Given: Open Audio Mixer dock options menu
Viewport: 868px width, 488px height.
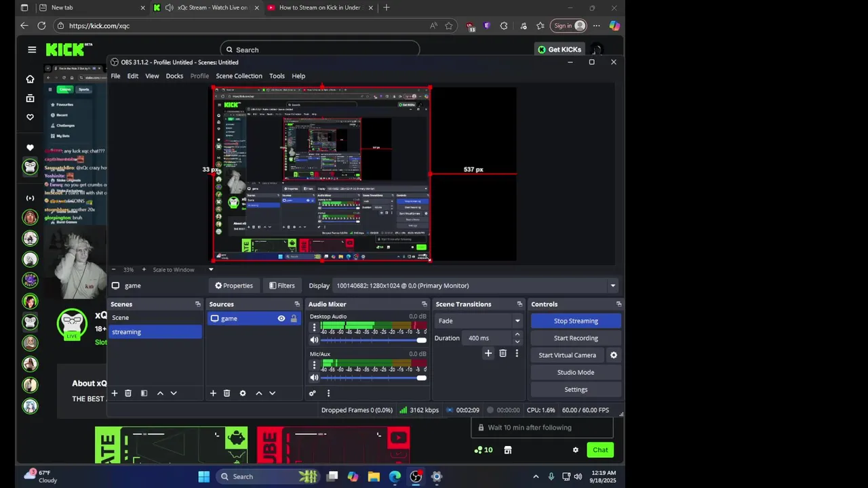Looking at the screenshot, I should [328, 393].
